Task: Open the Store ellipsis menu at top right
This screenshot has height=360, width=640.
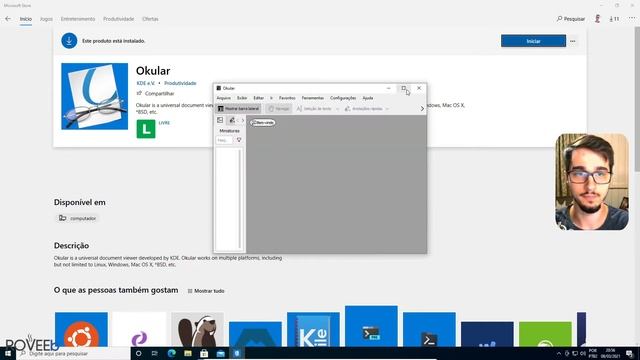Action: coord(632,18)
